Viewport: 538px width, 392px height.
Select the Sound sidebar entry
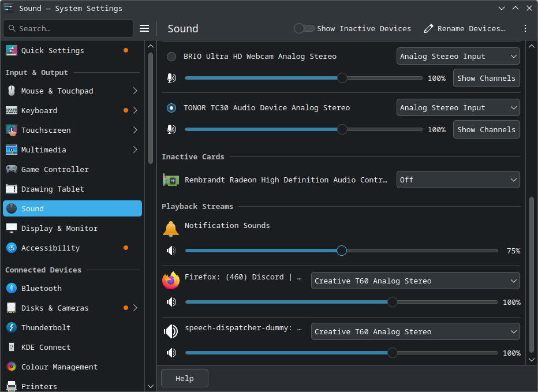point(72,208)
